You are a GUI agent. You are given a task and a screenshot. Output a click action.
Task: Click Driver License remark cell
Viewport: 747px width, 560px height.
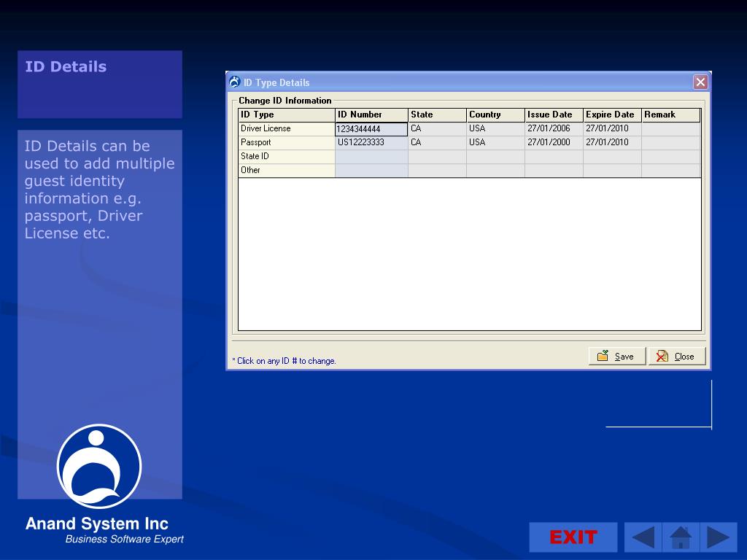671,128
